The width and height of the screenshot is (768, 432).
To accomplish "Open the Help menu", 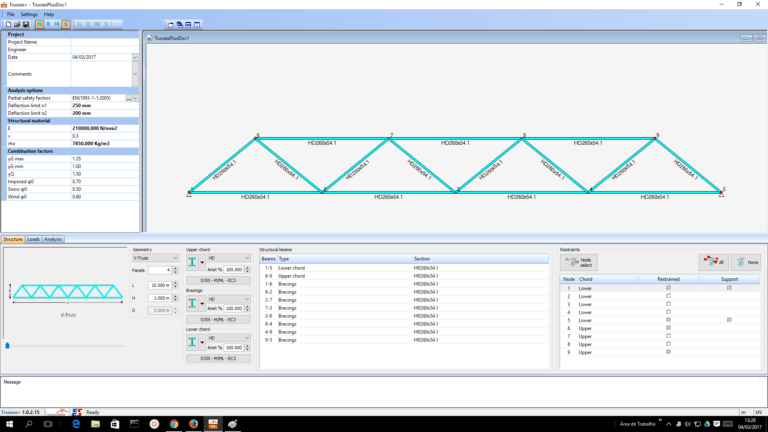I will click(48, 14).
